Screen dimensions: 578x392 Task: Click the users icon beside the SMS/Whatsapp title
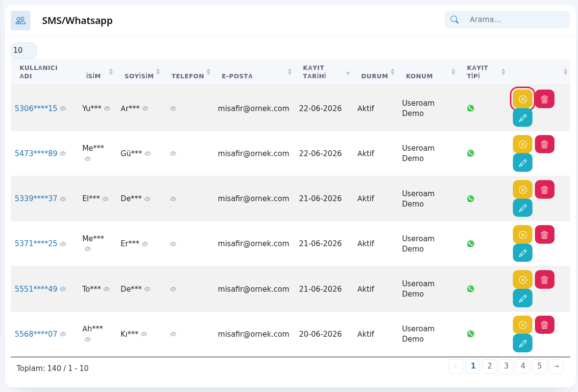(21, 20)
